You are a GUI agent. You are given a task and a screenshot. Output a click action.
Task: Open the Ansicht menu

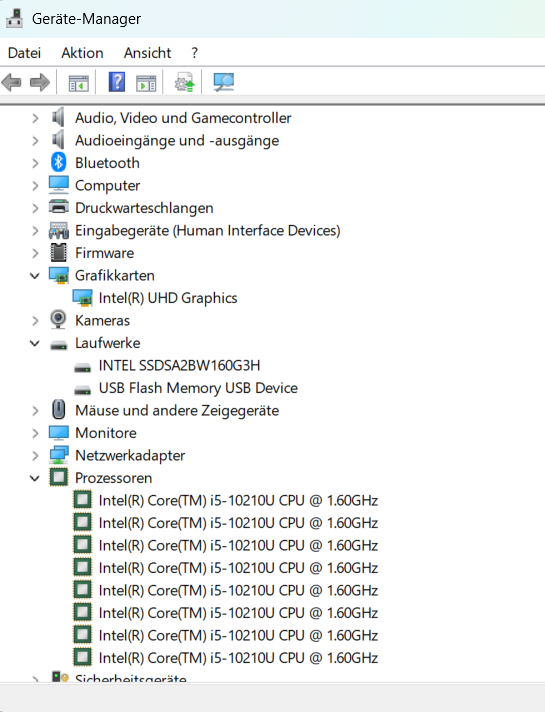pyautogui.click(x=148, y=53)
